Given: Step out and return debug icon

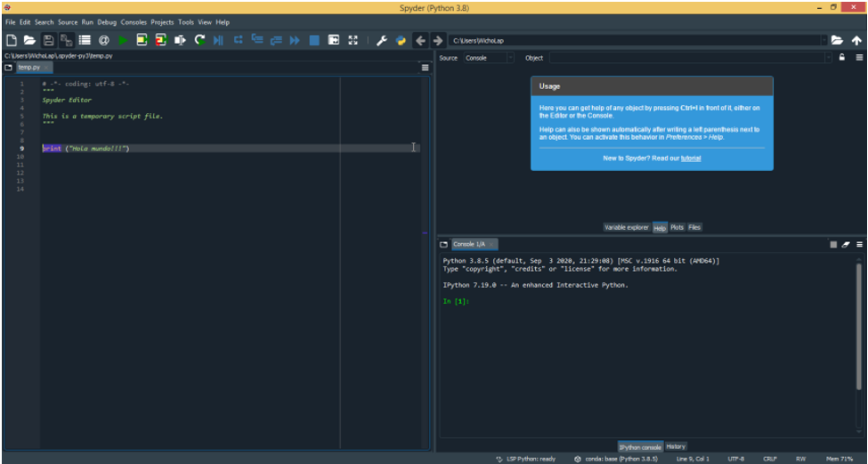Looking at the screenshot, I should pyautogui.click(x=276, y=40).
